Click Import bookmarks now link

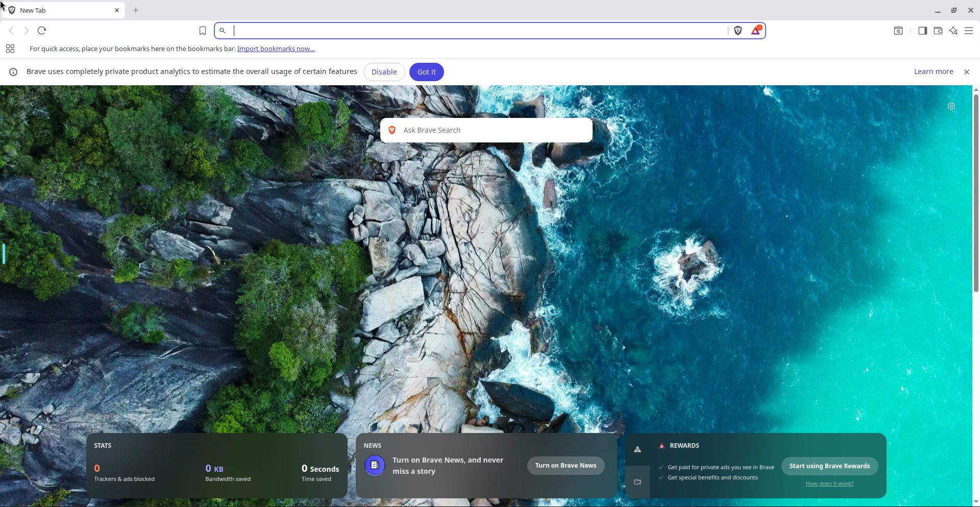point(276,49)
